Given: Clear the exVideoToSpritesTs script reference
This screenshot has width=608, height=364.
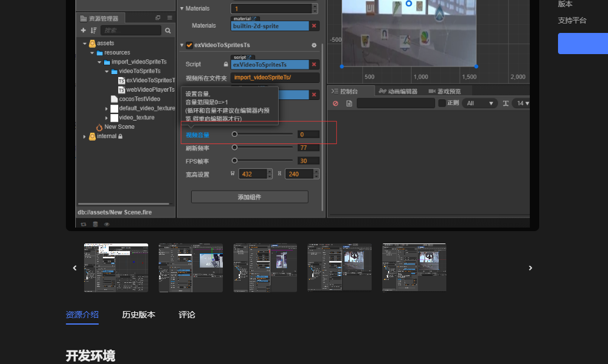Looking at the screenshot, I should [314, 64].
